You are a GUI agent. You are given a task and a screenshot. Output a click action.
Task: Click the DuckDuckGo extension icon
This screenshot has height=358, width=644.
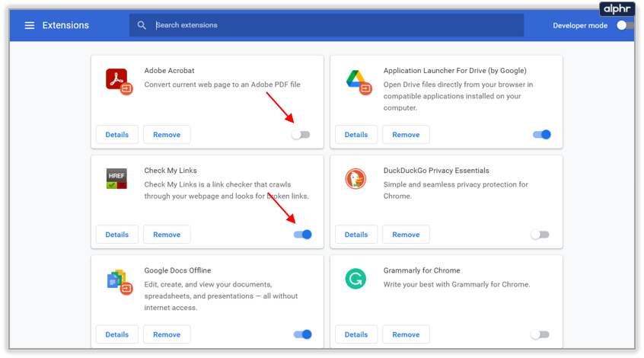(355, 179)
